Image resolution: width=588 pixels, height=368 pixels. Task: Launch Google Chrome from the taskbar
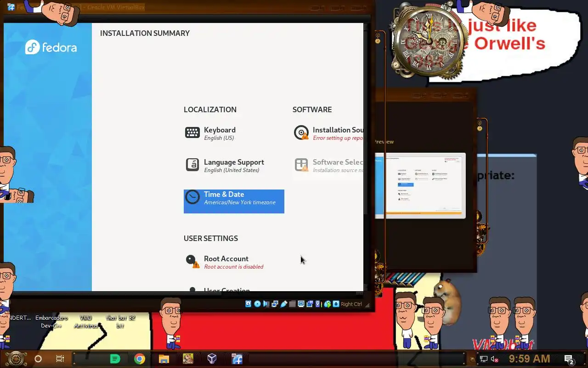point(140,359)
